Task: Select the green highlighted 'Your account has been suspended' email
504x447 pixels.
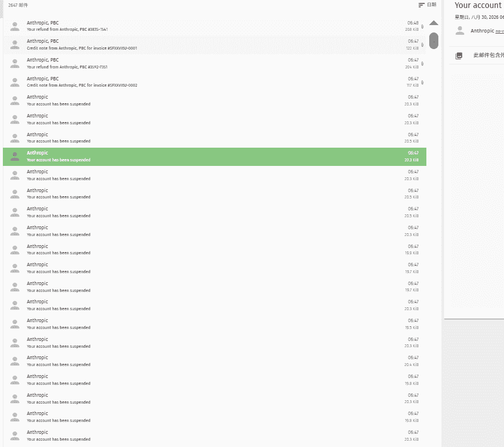Action: point(215,157)
